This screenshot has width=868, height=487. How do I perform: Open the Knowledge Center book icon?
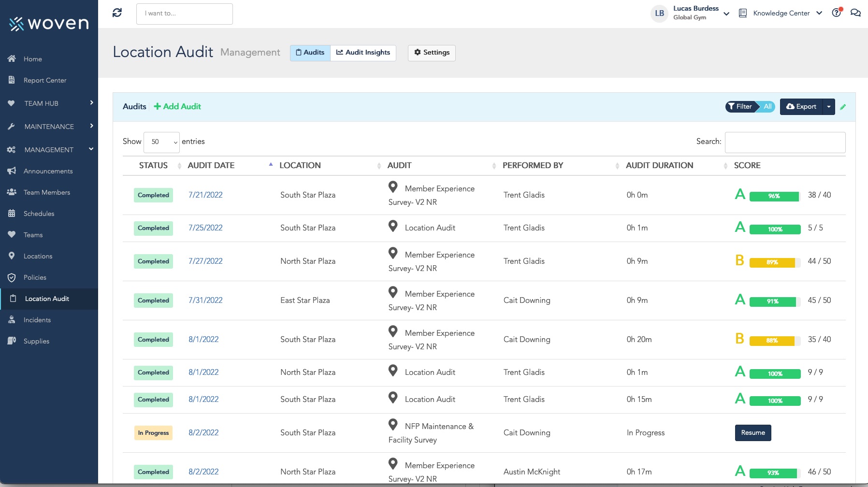pyautogui.click(x=742, y=13)
